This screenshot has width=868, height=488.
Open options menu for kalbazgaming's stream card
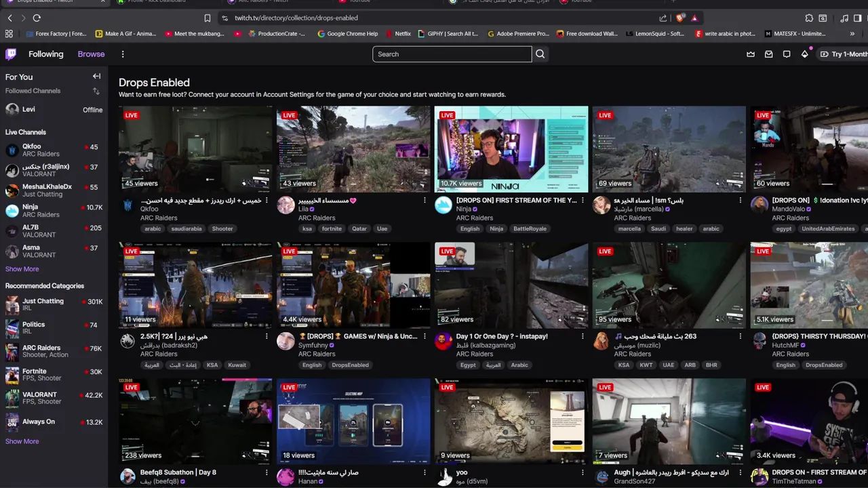(583, 336)
